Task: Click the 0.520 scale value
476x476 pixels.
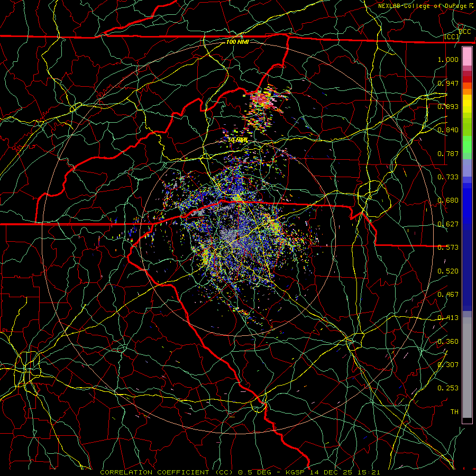Action: click(448, 271)
